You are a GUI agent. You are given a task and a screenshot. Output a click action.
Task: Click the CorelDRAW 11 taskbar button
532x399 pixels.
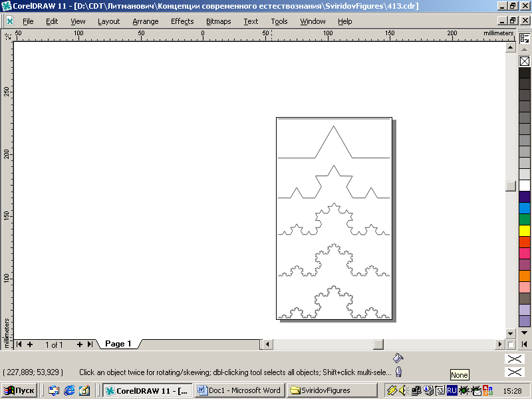point(147,390)
